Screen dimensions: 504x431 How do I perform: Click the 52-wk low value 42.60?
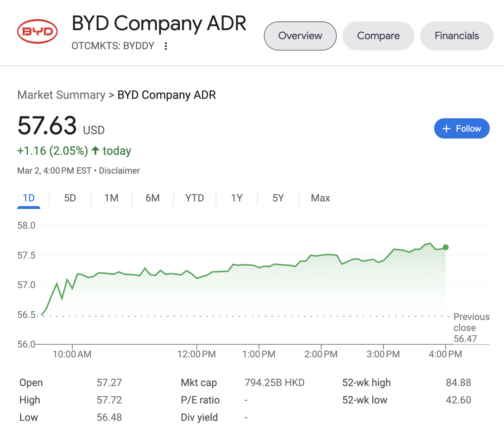pos(458,400)
